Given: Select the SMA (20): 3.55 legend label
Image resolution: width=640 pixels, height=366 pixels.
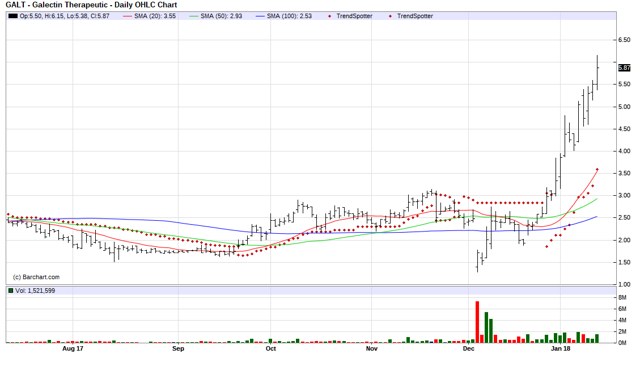Looking at the screenshot, I should coord(155,16).
